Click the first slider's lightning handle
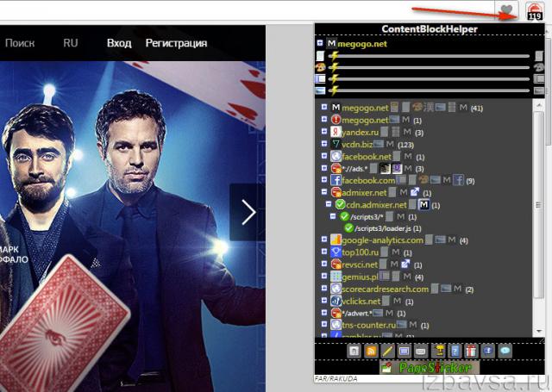552x392 pixels. point(334,55)
